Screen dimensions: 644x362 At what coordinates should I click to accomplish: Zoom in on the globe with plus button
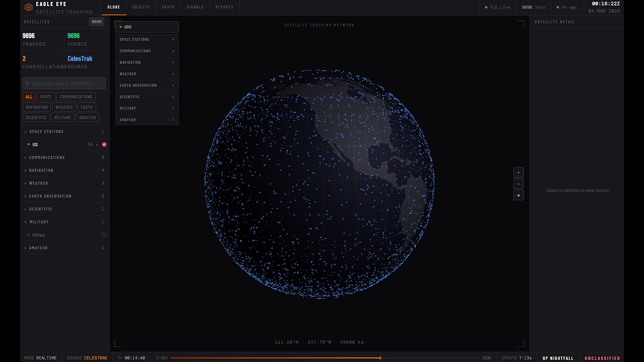coord(518,172)
